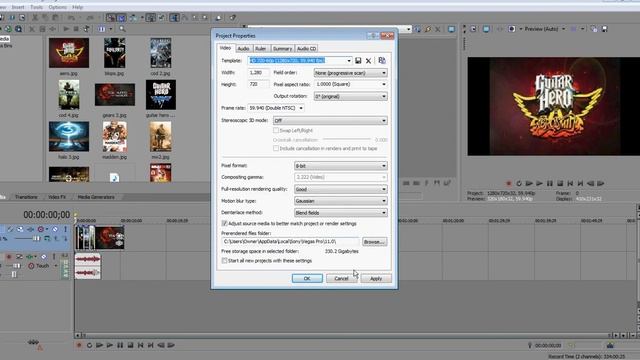Stop playback in the timeline transport bar
640x360 pixels.
130,345
